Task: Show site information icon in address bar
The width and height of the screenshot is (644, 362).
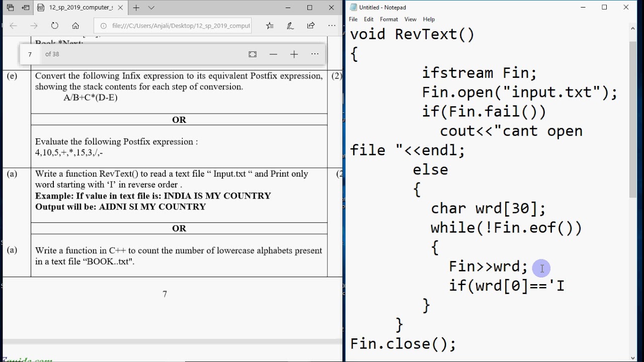Action: [x=103, y=26]
